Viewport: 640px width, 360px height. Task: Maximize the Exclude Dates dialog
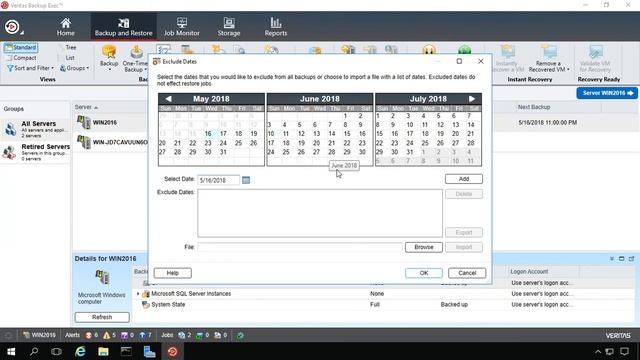(x=459, y=61)
